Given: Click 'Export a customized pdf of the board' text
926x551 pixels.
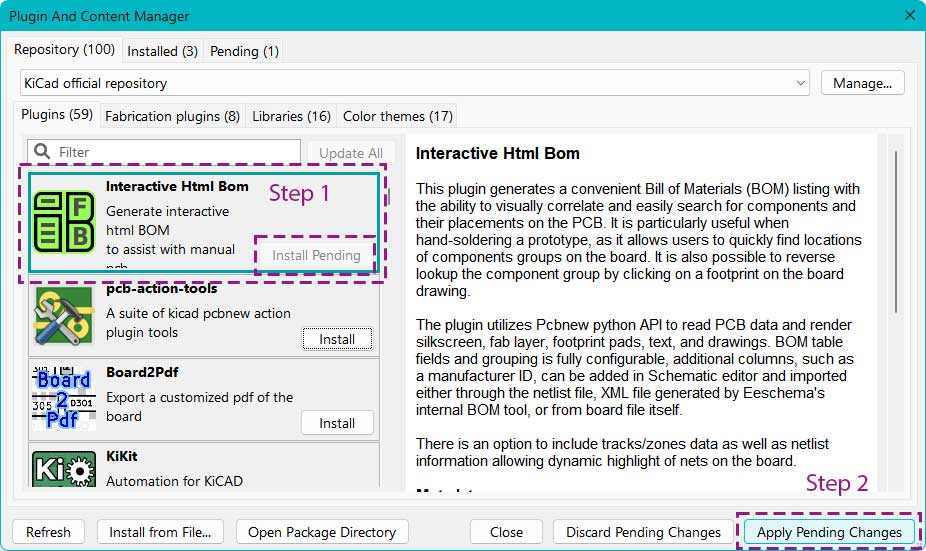Looking at the screenshot, I should [199, 406].
